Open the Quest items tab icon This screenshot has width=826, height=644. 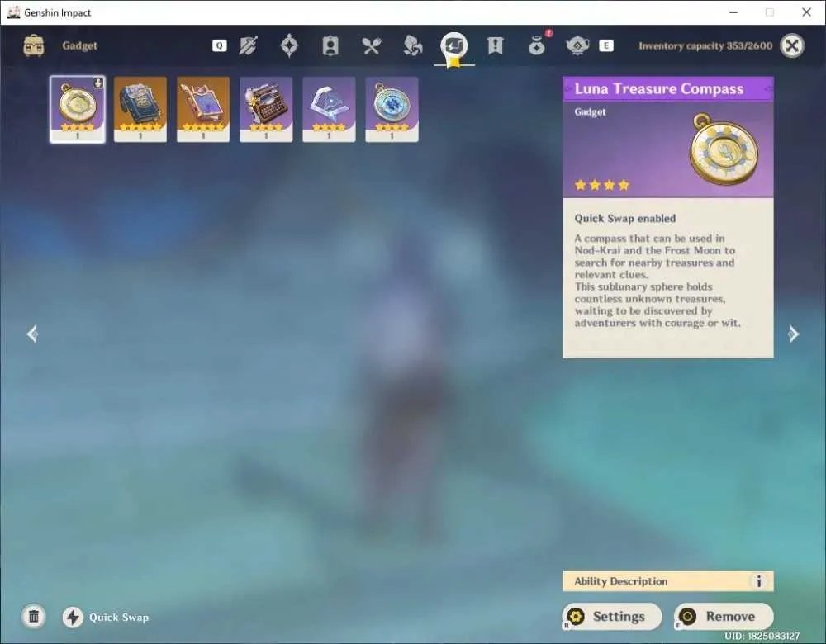(x=495, y=45)
